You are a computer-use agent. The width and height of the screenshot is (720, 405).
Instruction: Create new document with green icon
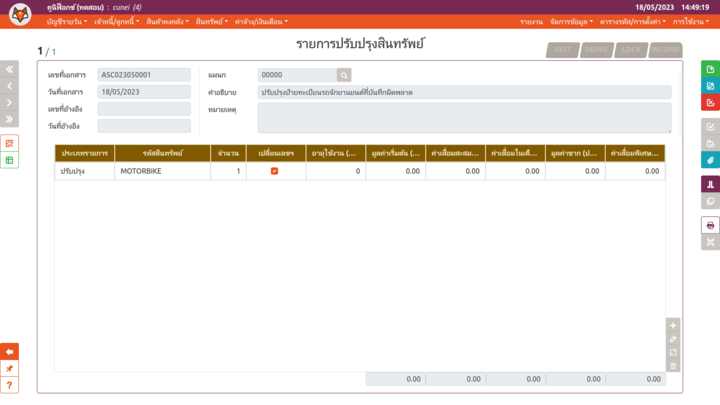click(x=710, y=69)
